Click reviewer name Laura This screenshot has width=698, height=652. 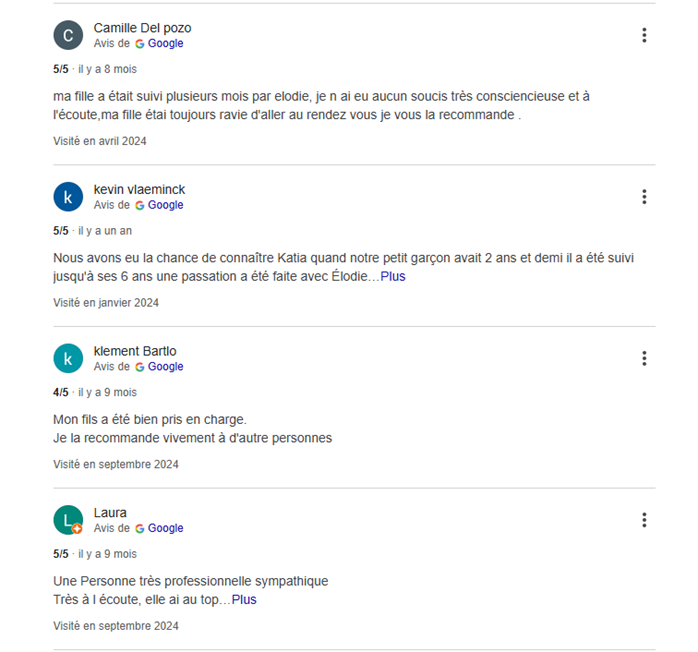point(110,513)
